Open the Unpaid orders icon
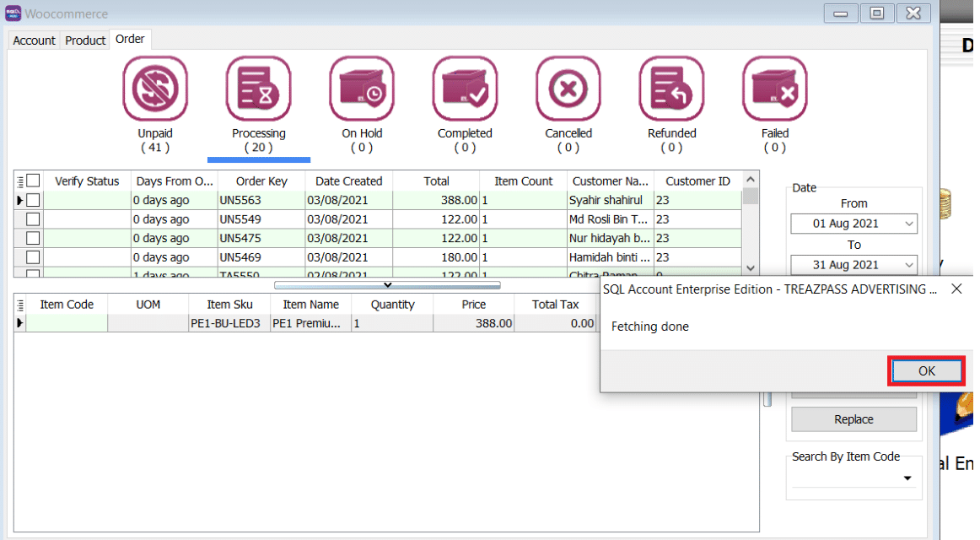The height and width of the screenshot is (540, 980). (x=155, y=89)
